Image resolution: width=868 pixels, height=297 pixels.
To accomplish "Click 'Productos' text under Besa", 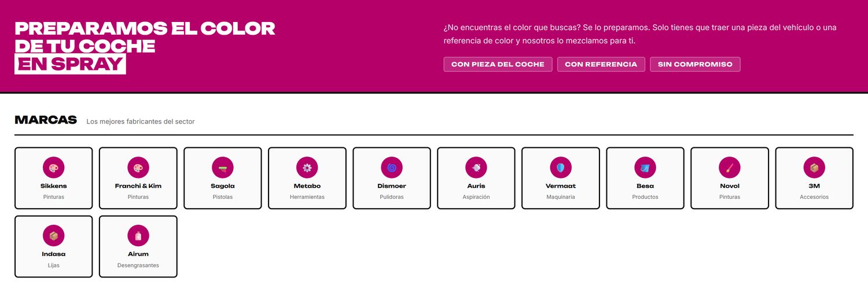I will (x=645, y=197).
